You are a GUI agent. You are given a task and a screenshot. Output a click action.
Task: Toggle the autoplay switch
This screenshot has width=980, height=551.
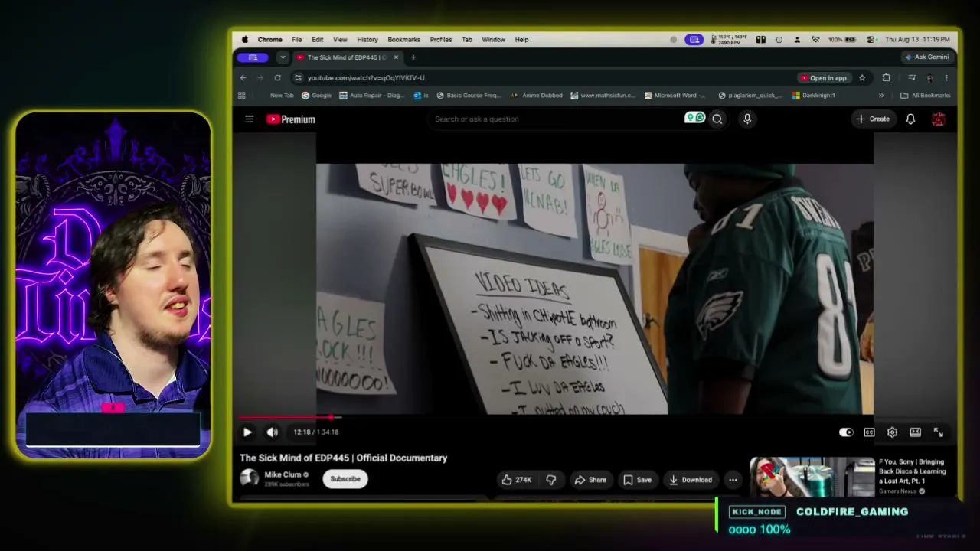(846, 432)
